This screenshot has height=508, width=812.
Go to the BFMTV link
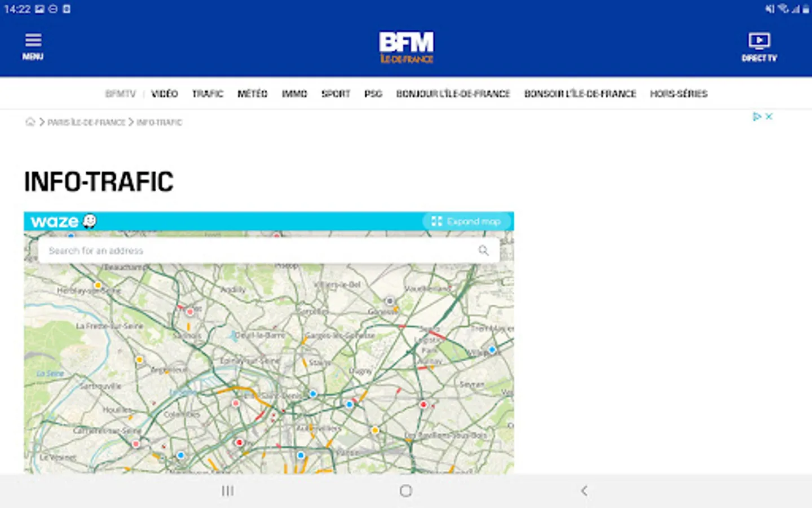121,94
